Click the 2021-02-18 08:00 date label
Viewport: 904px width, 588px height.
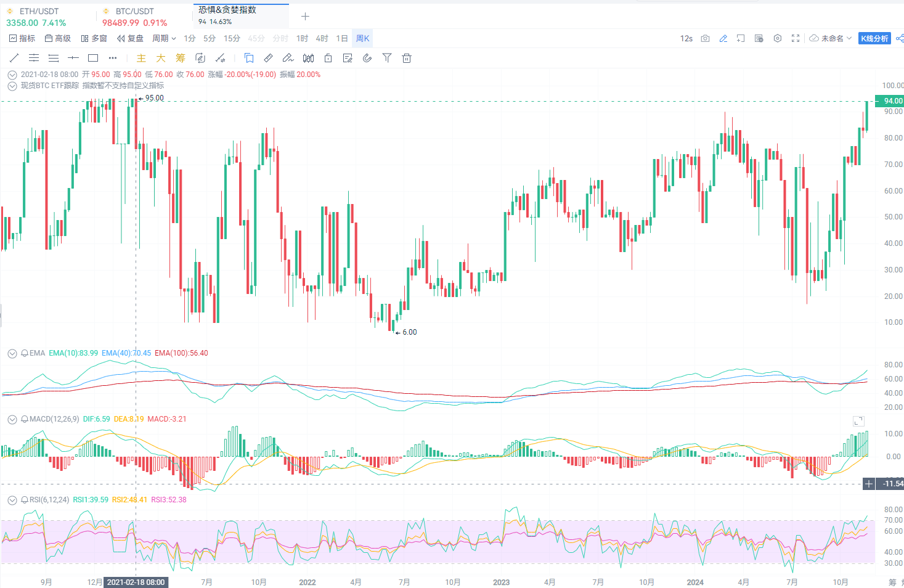(136, 582)
